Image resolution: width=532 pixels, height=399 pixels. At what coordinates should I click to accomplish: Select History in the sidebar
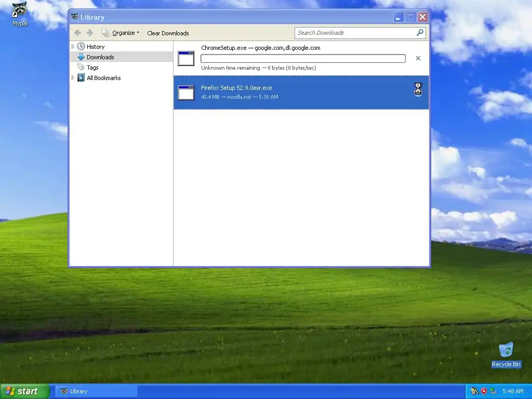pos(96,47)
